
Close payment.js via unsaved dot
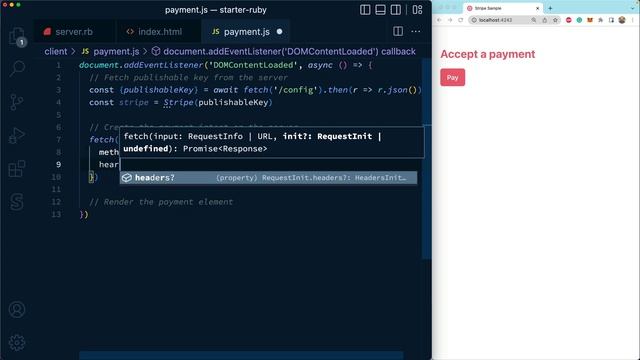pos(280,31)
